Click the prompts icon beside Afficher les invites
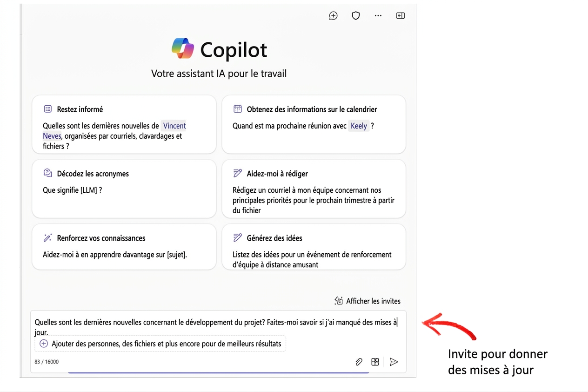This screenshot has height=392, width=588. pos(339,301)
